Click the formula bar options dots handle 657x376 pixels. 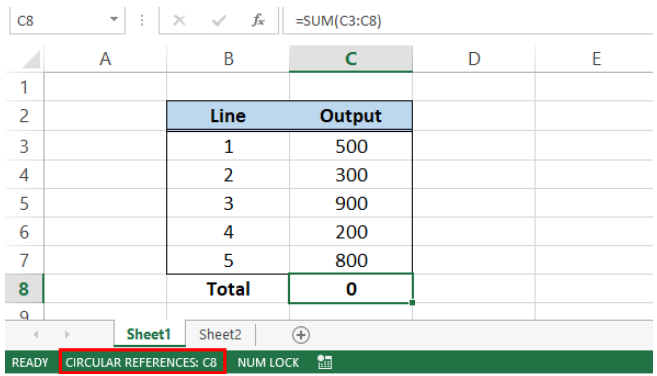coord(142,20)
